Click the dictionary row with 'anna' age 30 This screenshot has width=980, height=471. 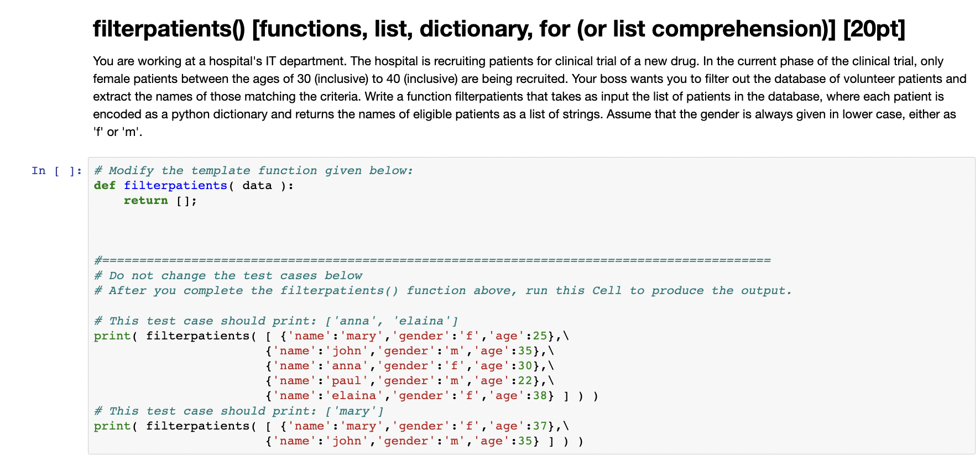(410, 365)
